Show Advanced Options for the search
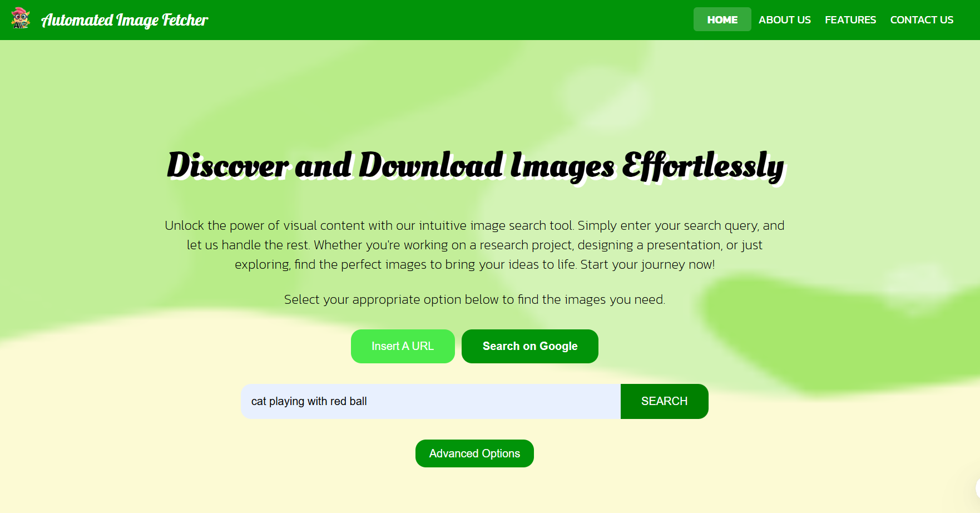Screen dimensions: 980x513 pyautogui.click(x=474, y=453)
